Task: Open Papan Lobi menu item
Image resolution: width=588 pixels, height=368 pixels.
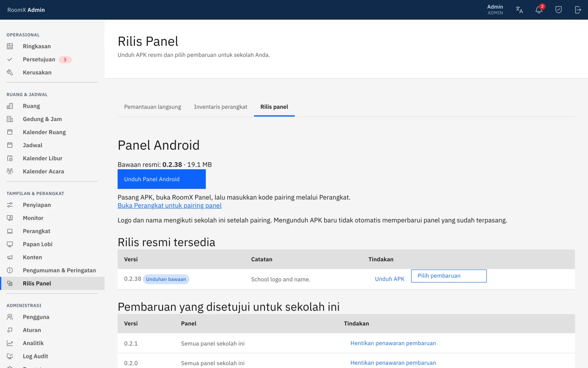Action: [52, 244]
